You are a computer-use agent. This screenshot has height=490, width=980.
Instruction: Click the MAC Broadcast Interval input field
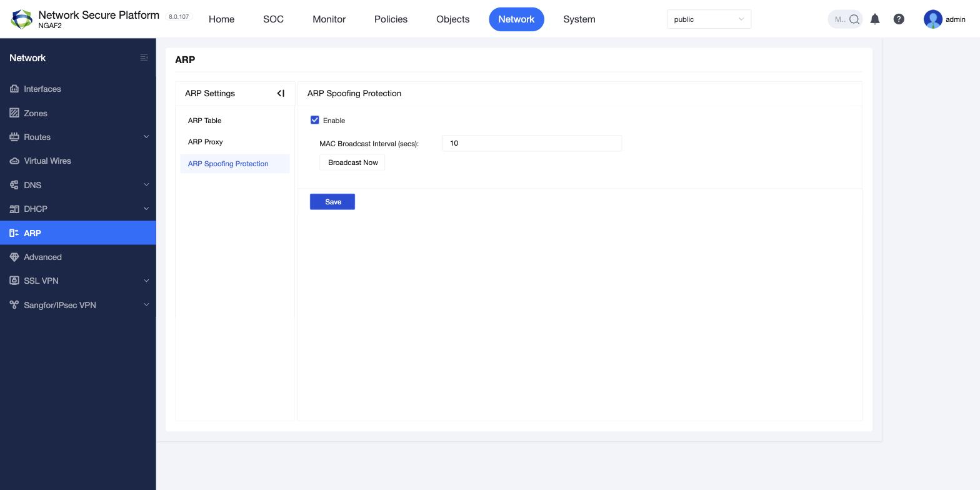coord(532,143)
